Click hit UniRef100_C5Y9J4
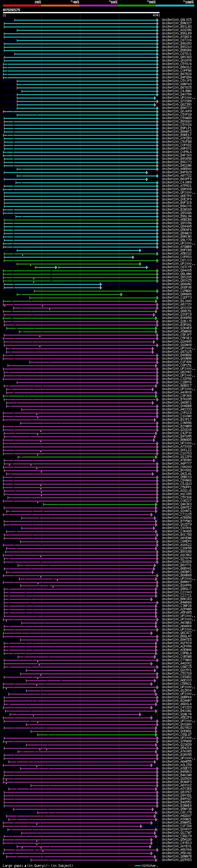 pyautogui.click(x=177, y=64)
